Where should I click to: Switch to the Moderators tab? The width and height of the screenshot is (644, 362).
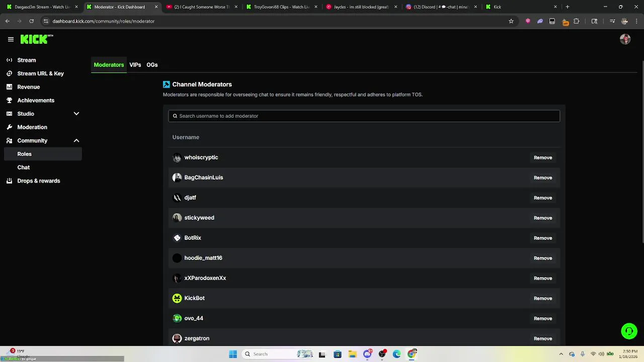click(x=109, y=65)
